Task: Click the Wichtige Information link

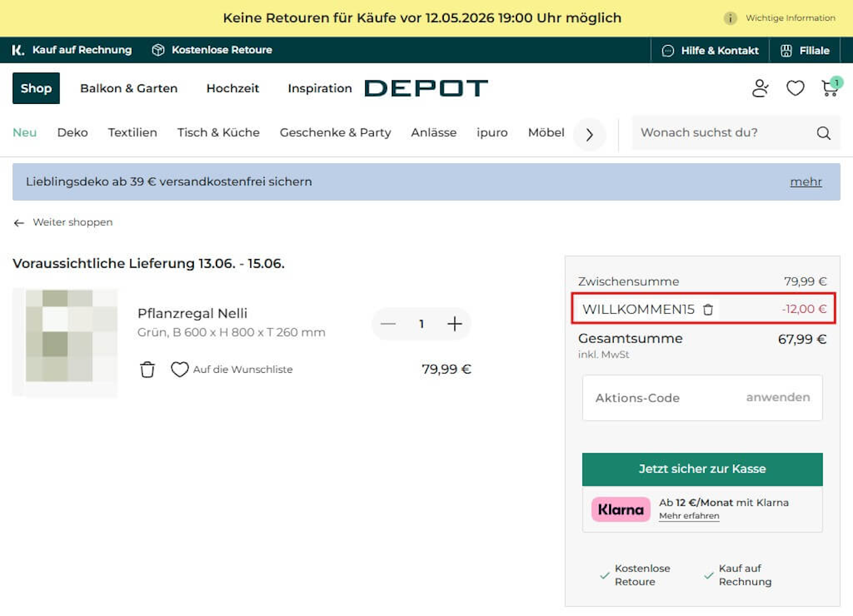Action: pyautogui.click(x=790, y=18)
